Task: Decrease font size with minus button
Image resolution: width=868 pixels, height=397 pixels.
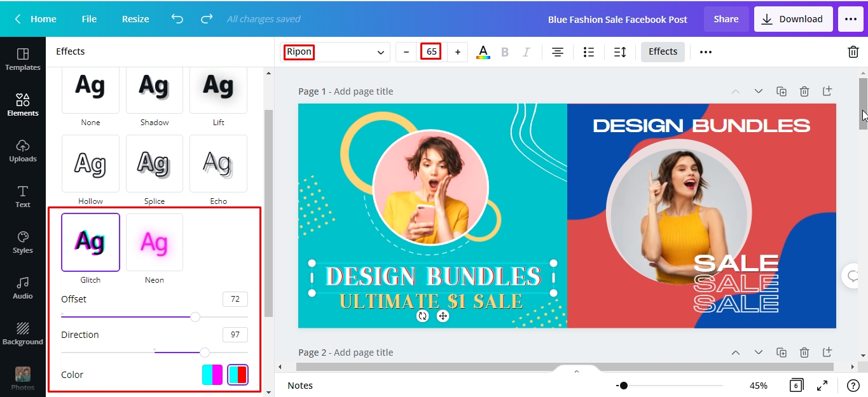Action: 406,52
